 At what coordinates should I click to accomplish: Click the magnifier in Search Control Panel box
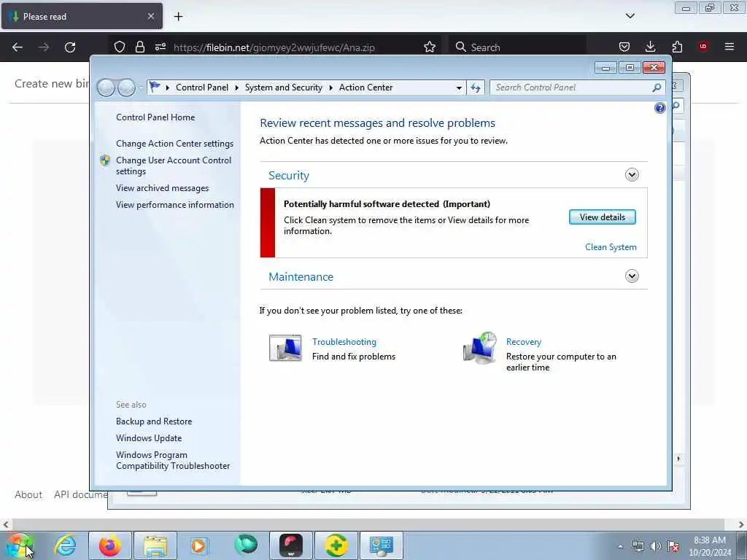pos(657,87)
